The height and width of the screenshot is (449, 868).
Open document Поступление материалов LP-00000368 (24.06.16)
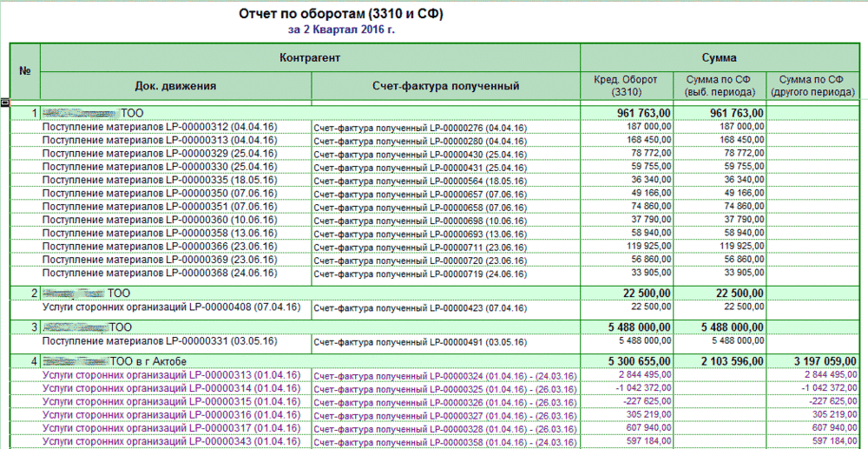[x=160, y=273]
